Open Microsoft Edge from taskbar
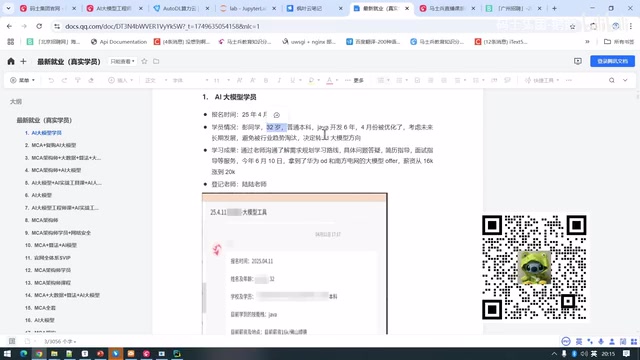The image size is (640, 360). [x=23, y=353]
